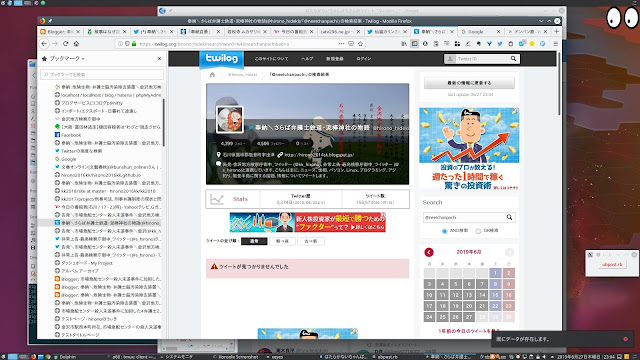Reload the current page
The image size is (640, 360).
click(65, 44)
